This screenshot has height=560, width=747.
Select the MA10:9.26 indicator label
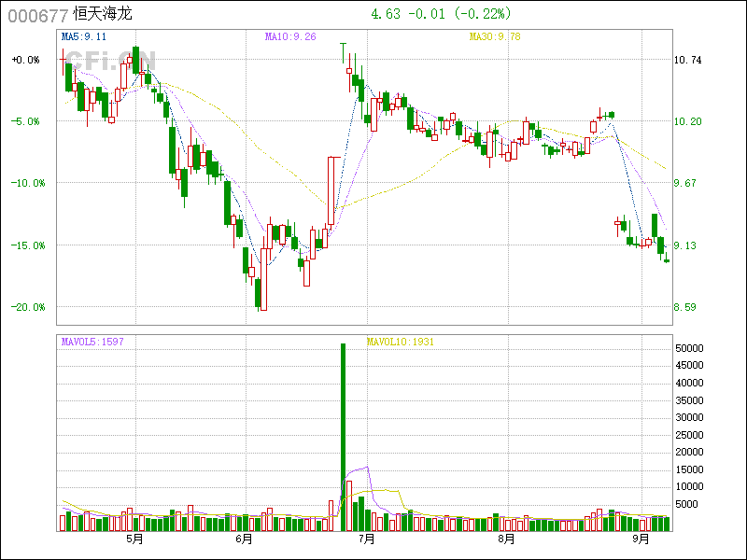[290, 36]
